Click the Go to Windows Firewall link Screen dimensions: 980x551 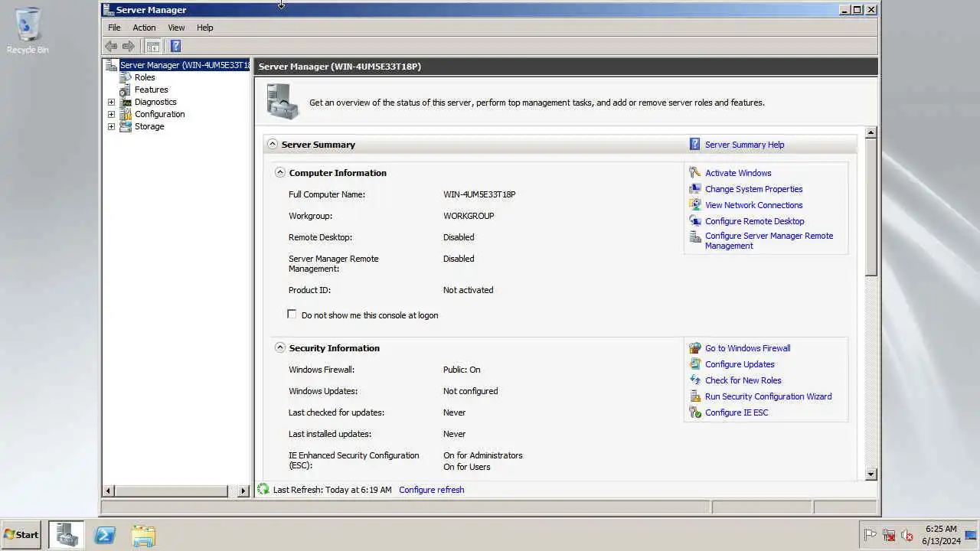(x=748, y=348)
